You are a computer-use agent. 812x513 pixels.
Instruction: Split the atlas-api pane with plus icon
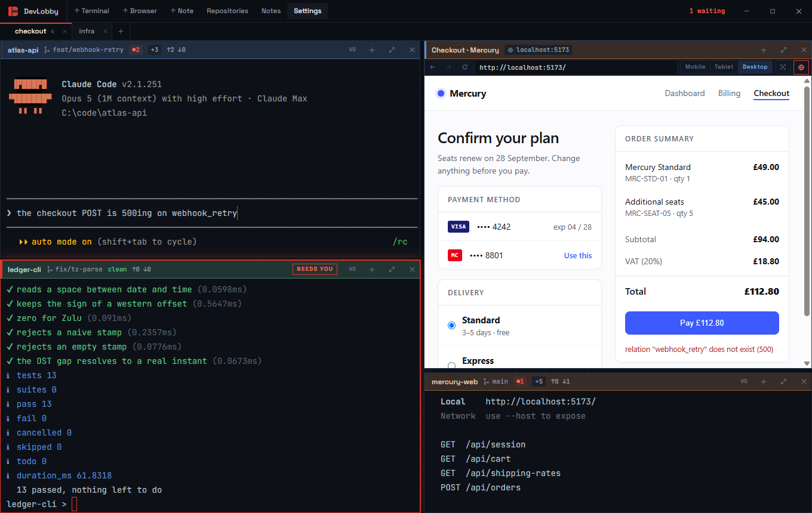(372, 50)
